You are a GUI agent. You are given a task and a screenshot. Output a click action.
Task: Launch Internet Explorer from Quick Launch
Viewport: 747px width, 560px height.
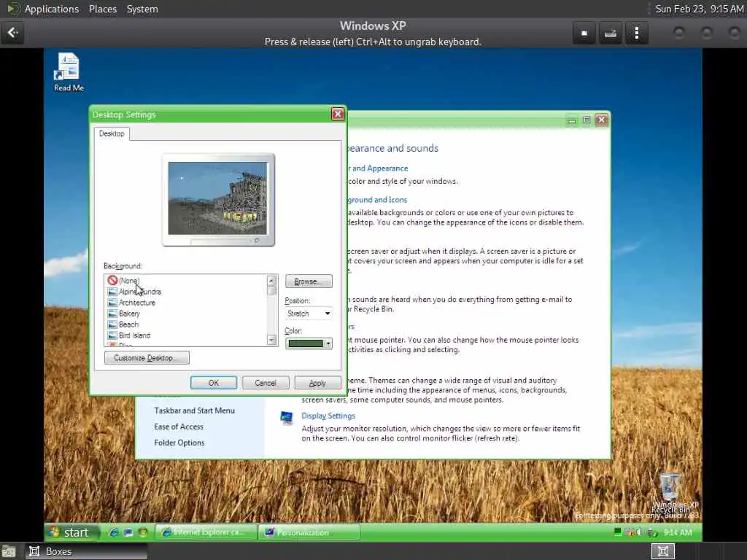pyautogui.click(x=113, y=532)
